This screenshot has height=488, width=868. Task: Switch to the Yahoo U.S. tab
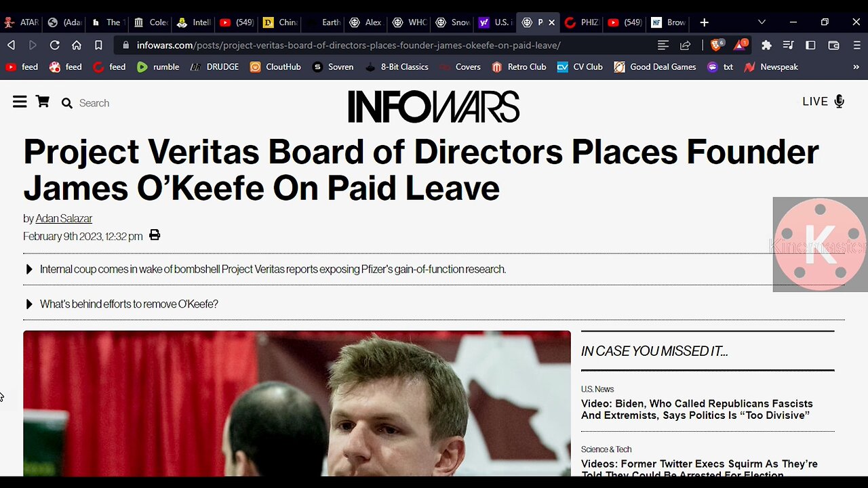(x=496, y=22)
